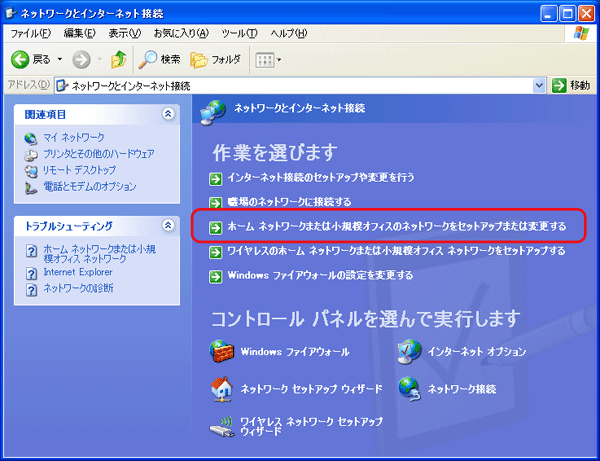
Task: Toggle the Folders (フォルダ) toolbar button
Action: 216,59
